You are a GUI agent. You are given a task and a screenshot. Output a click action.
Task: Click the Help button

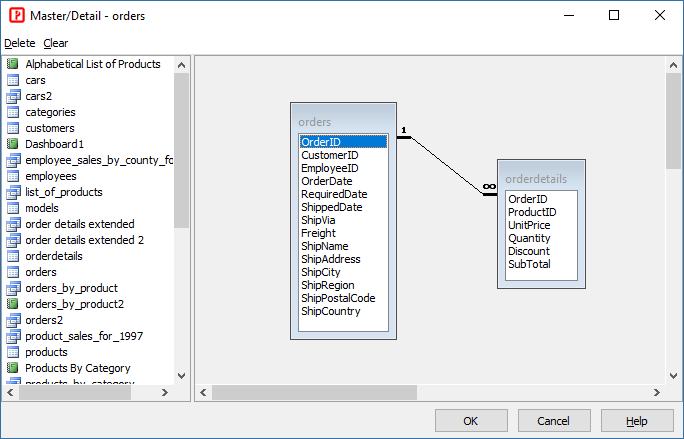637,421
